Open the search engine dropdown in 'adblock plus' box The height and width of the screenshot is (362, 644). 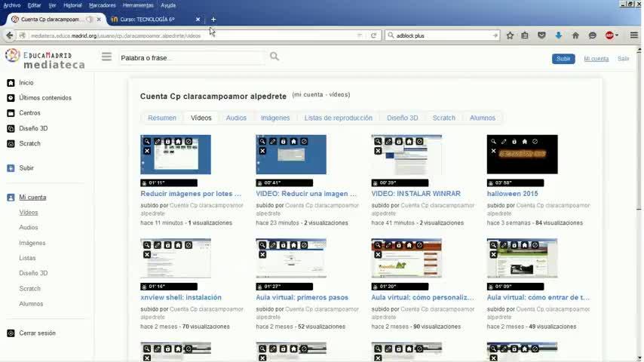pyautogui.click(x=391, y=35)
